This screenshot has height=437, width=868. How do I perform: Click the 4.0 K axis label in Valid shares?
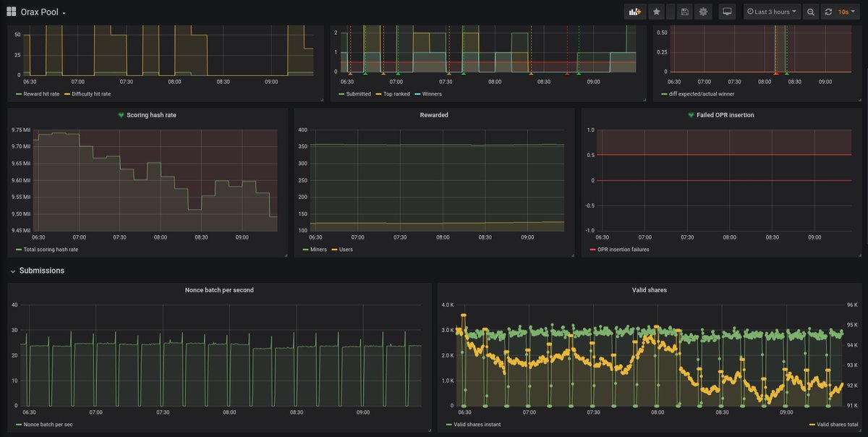point(446,305)
